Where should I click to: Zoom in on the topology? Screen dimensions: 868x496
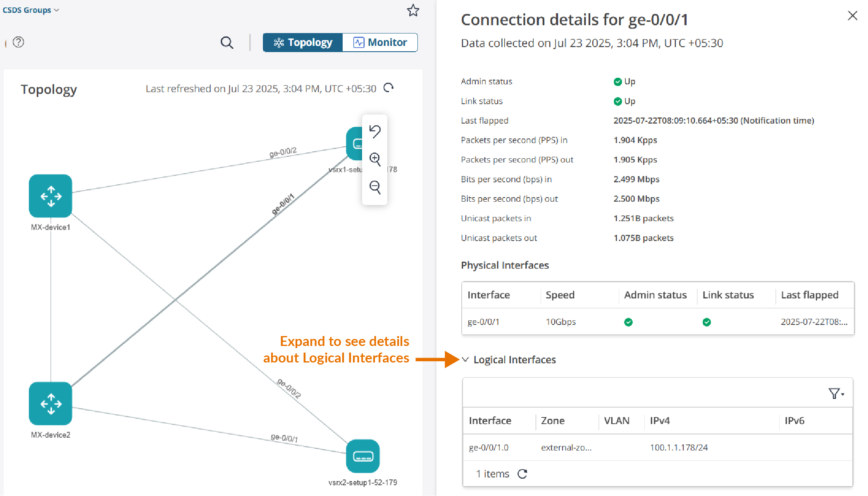point(375,159)
